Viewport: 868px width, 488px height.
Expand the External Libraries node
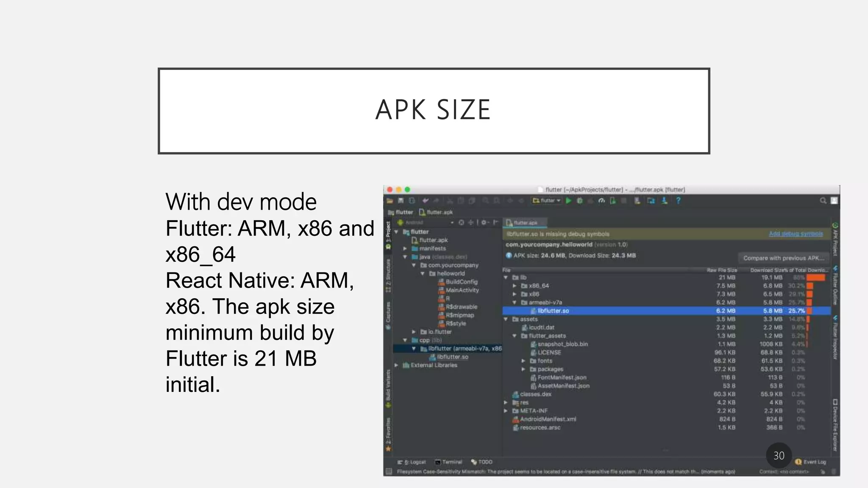pos(396,365)
